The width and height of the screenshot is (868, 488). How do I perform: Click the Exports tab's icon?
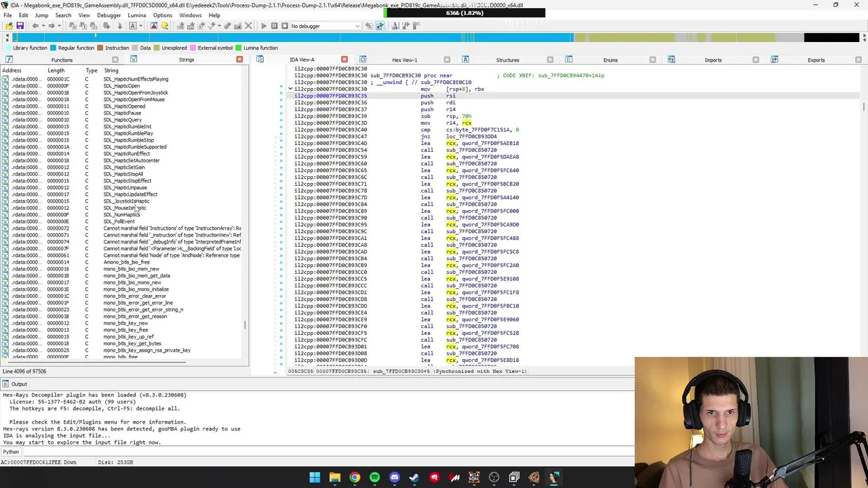[774, 60]
